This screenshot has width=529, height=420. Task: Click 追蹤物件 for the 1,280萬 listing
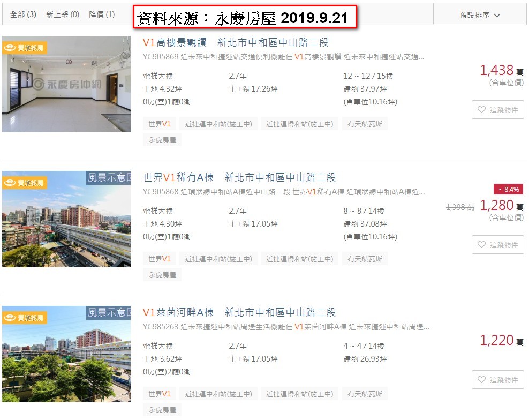pos(497,245)
